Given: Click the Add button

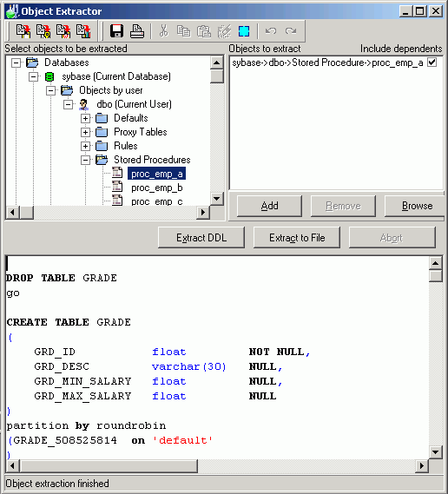Looking at the screenshot, I should [269, 206].
